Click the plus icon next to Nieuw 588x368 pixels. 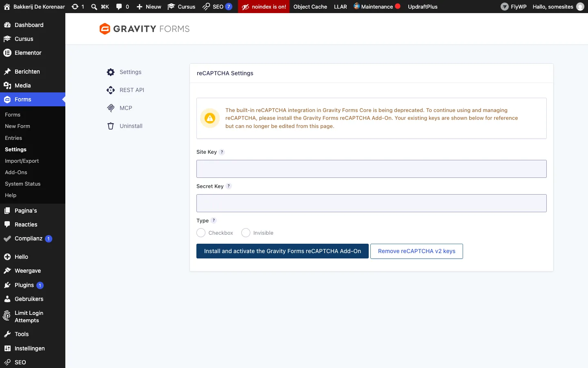pos(140,7)
